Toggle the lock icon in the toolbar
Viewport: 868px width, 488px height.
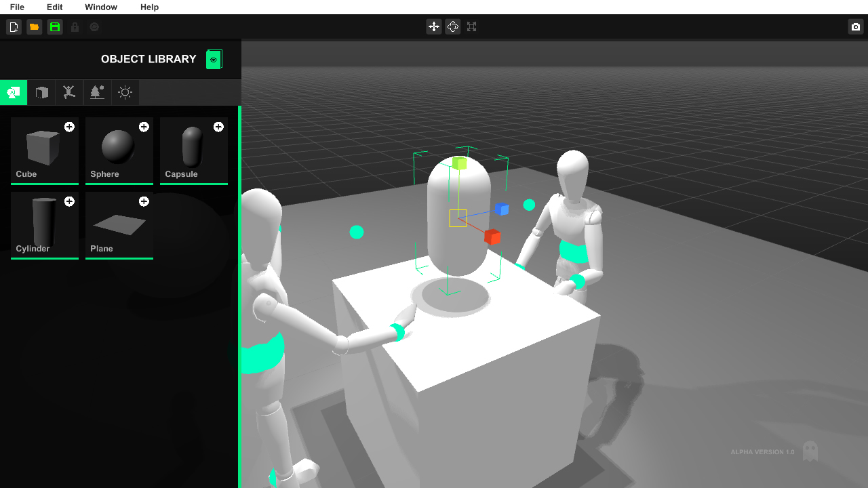[x=75, y=26]
